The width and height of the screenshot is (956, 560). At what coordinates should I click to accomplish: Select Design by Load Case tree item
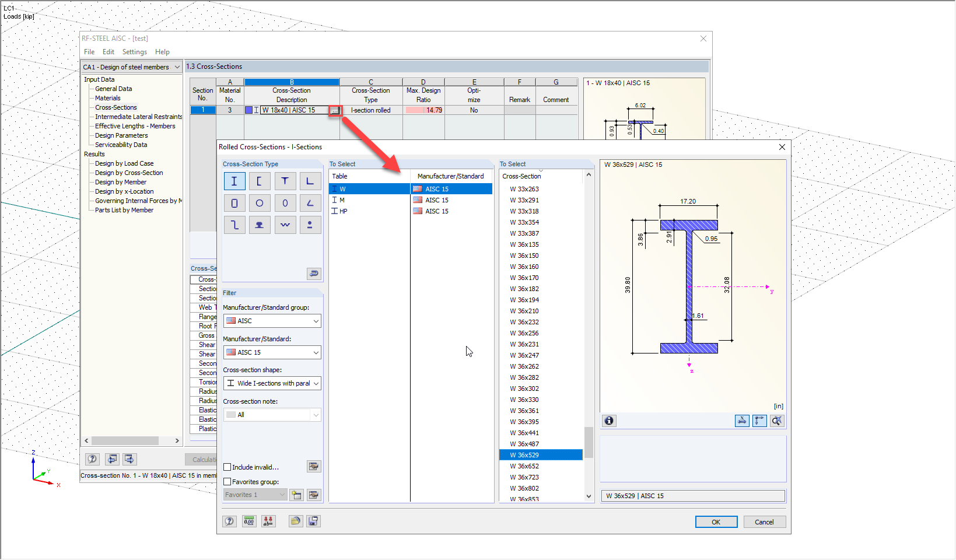tap(124, 163)
